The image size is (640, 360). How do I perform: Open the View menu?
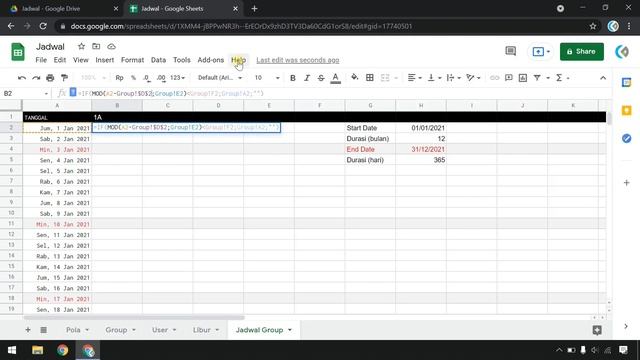[x=80, y=60]
